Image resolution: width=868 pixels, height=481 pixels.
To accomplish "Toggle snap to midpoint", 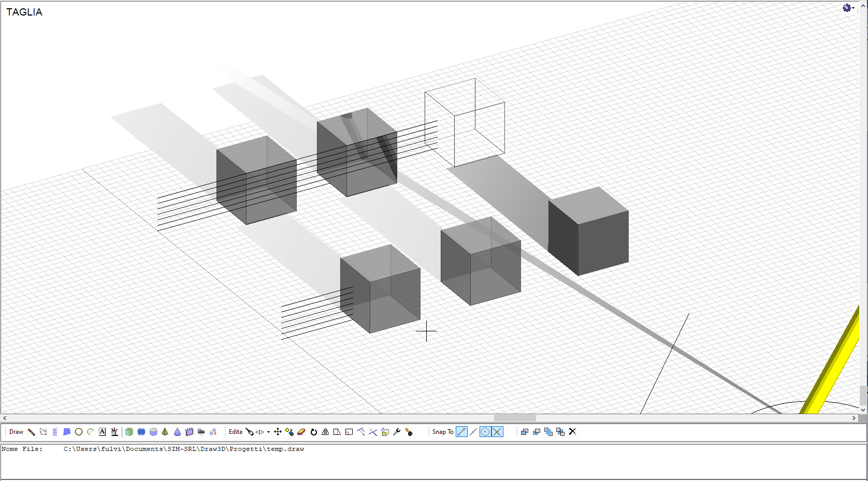I will (x=473, y=432).
